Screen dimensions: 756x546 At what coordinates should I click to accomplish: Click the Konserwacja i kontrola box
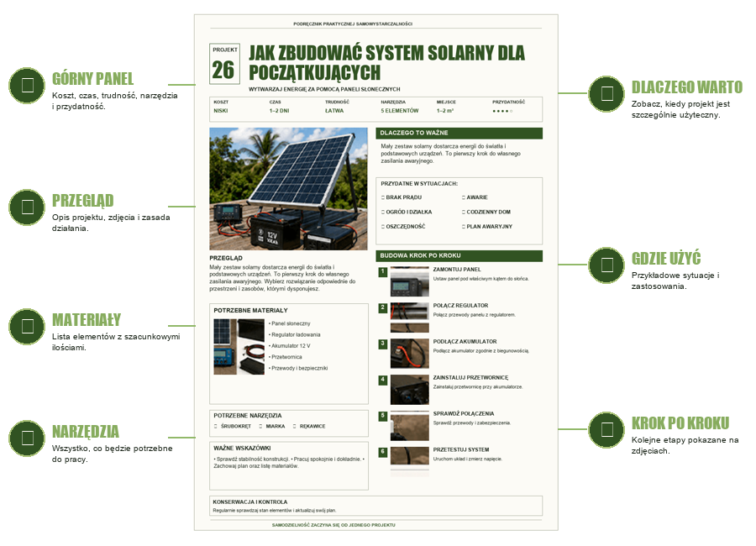[x=375, y=506]
